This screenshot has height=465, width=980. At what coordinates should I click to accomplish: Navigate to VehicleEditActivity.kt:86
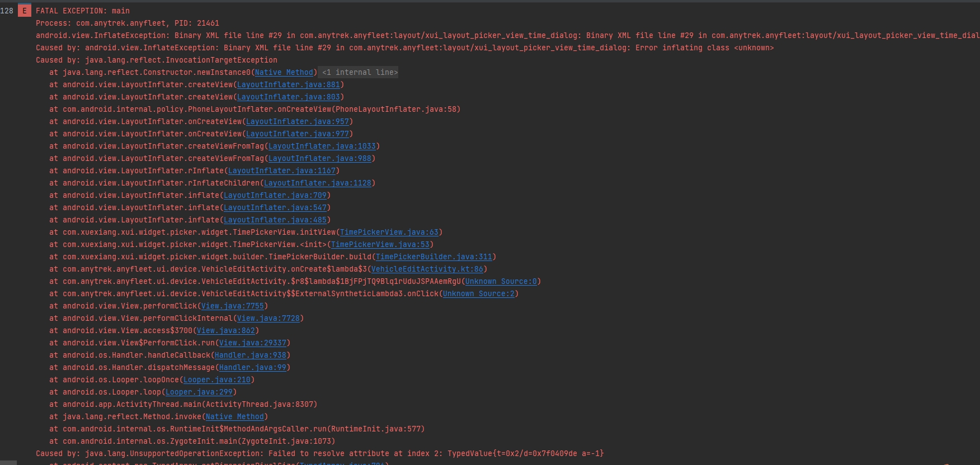pyautogui.click(x=427, y=269)
